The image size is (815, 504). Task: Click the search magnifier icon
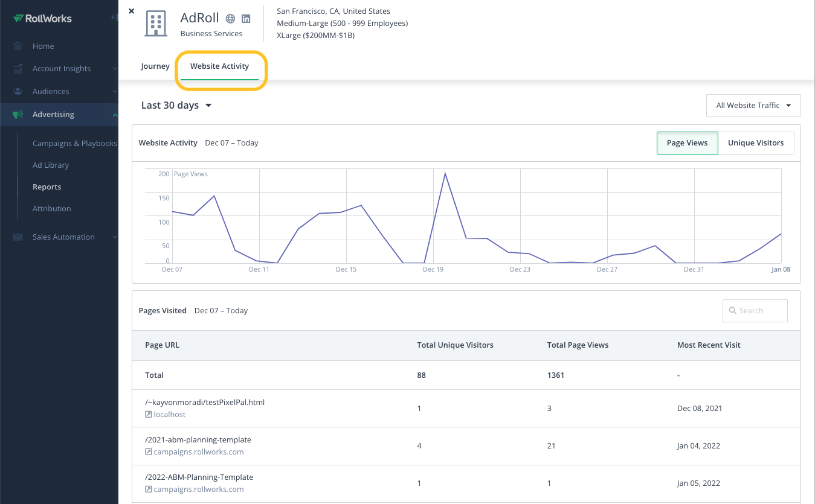click(x=733, y=311)
